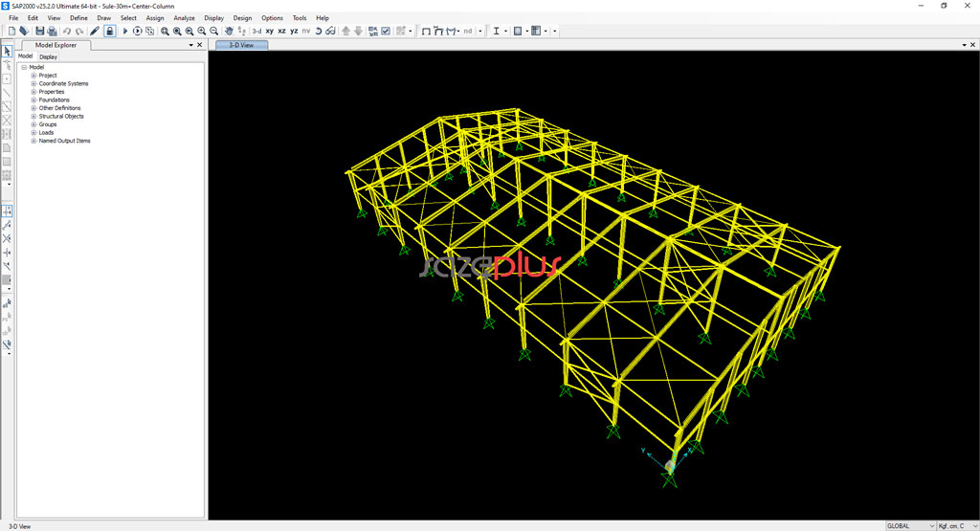Click the Undo arrow

tap(66, 31)
